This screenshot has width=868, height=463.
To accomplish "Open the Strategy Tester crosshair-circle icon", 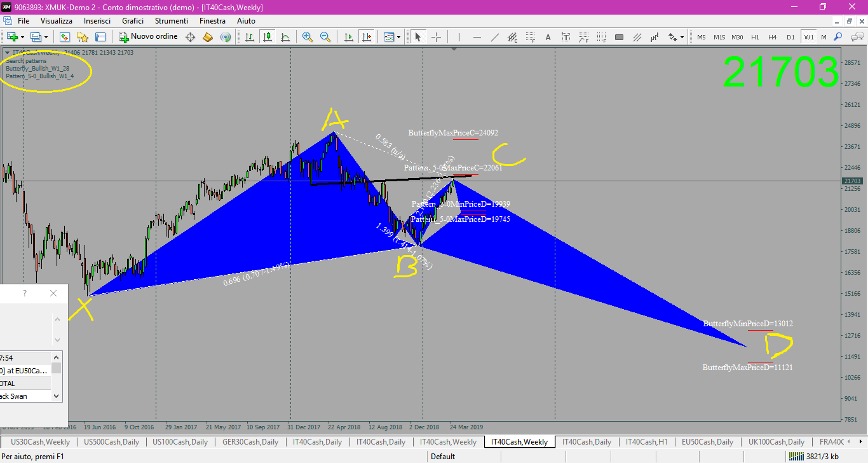I will pyautogui.click(x=189, y=37).
